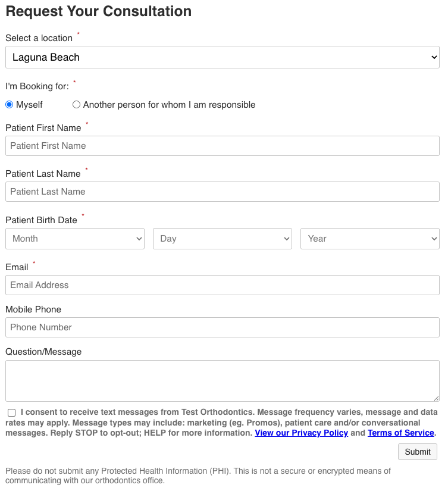Select the Myself radio button

tap(10, 105)
